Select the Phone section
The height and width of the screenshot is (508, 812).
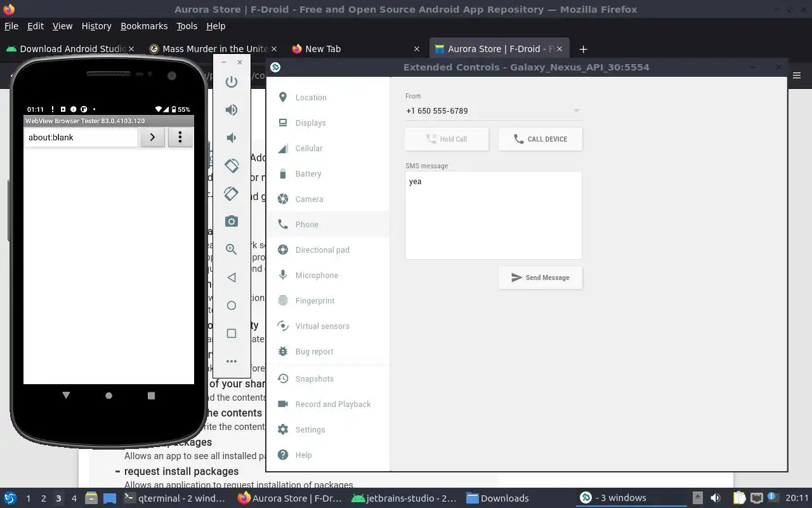point(327,224)
